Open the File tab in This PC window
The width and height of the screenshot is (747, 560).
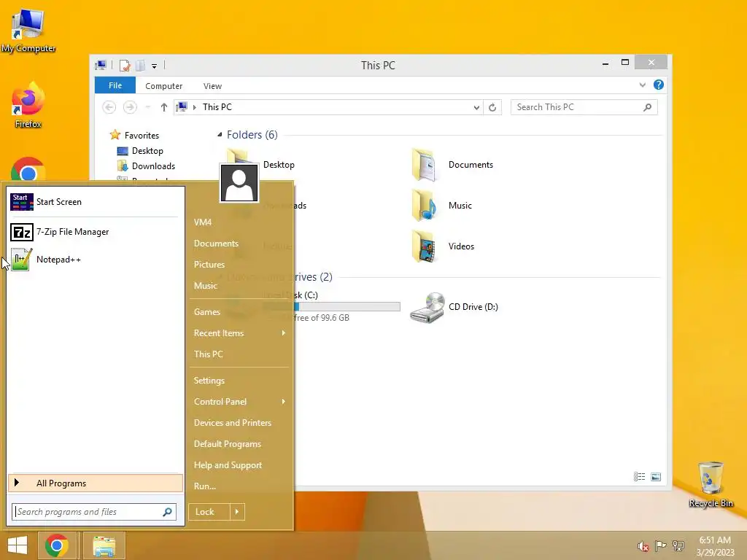click(115, 86)
